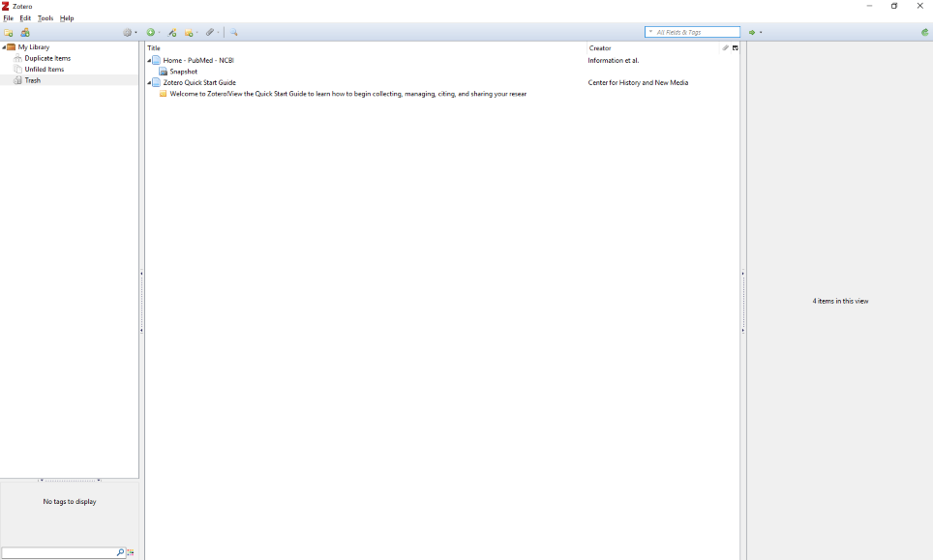933x560 pixels.
Task: Open Advanced Search magnifier icon
Action: [234, 33]
